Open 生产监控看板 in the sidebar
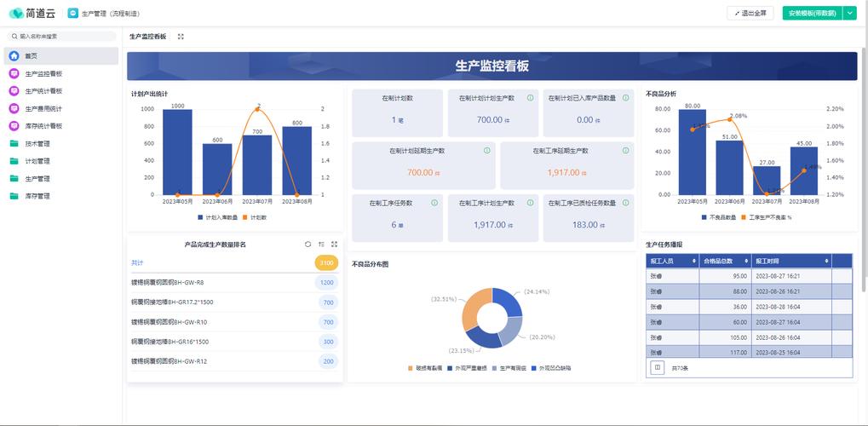The width and height of the screenshot is (868, 426). point(61,73)
